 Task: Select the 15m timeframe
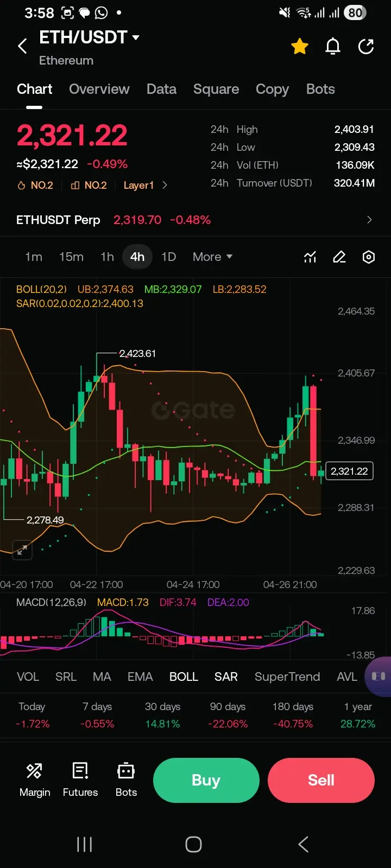tap(71, 257)
